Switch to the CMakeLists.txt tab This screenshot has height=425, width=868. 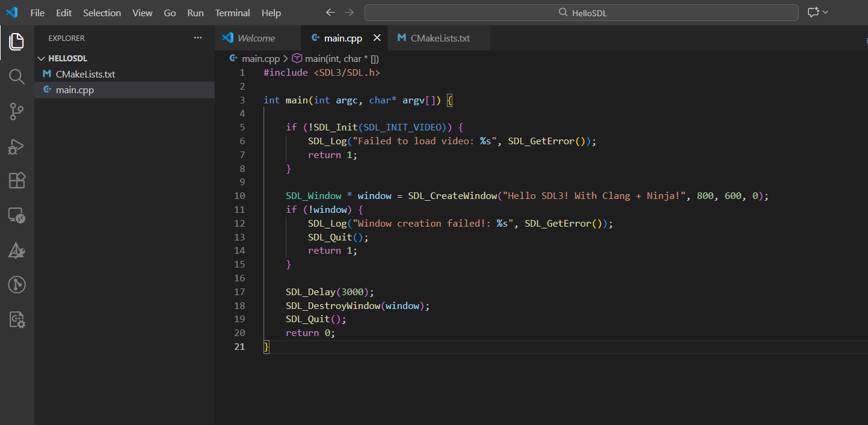click(439, 38)
